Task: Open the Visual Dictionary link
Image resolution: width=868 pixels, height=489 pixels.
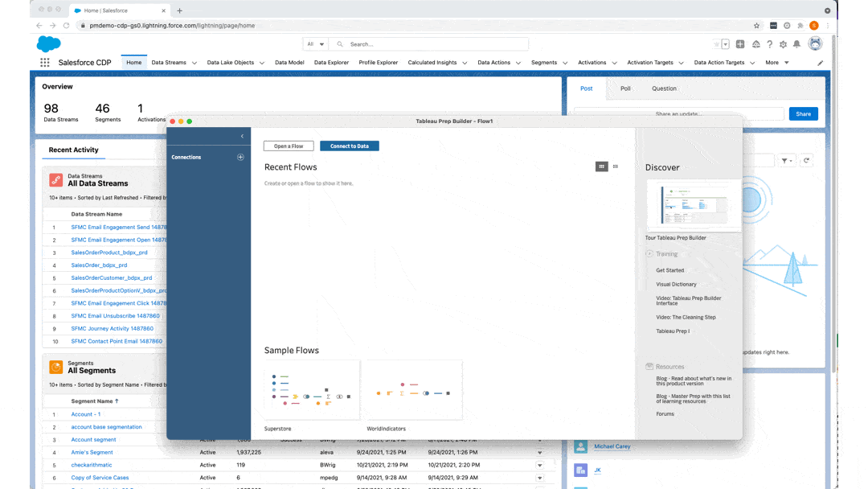Action: [x=676, y=284]
